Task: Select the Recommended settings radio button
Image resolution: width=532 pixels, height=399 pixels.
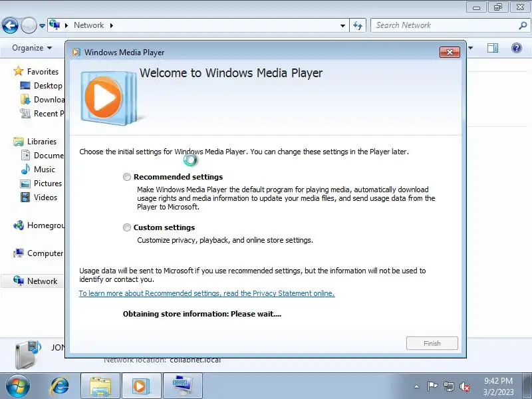Action: point(127,177)
